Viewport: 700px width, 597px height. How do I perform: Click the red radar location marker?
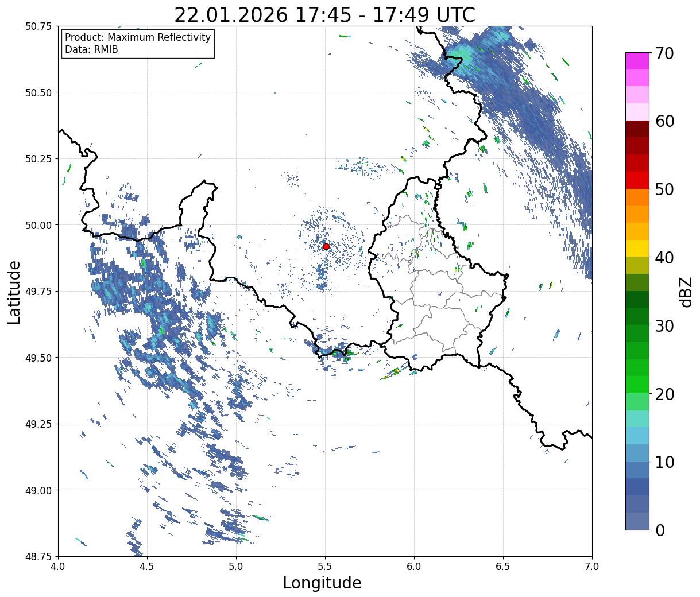coord(326,246)
